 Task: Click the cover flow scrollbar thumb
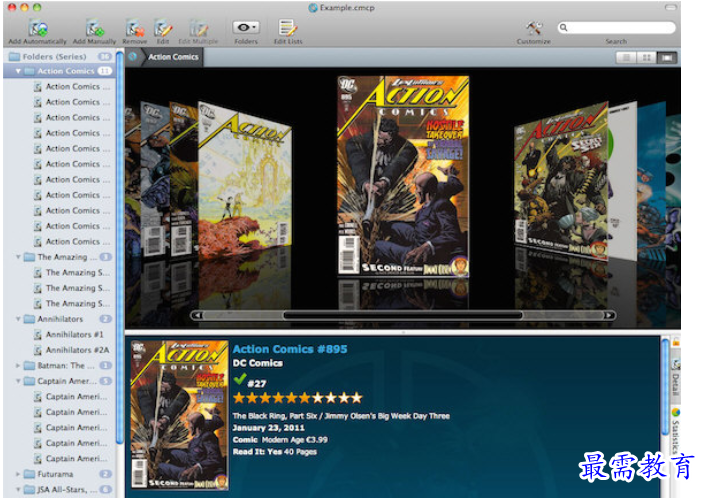(x=403, y=316)
